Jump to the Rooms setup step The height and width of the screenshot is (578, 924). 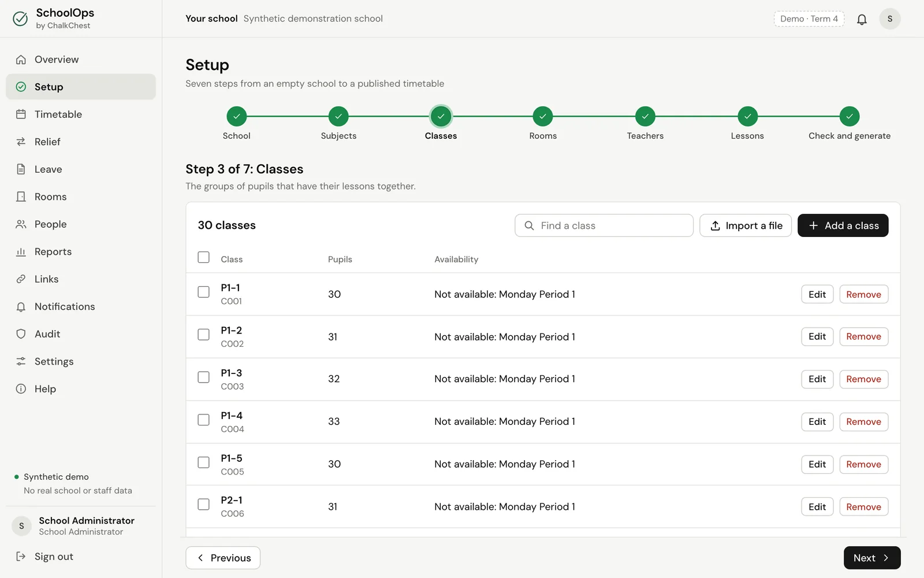(543, 124)
